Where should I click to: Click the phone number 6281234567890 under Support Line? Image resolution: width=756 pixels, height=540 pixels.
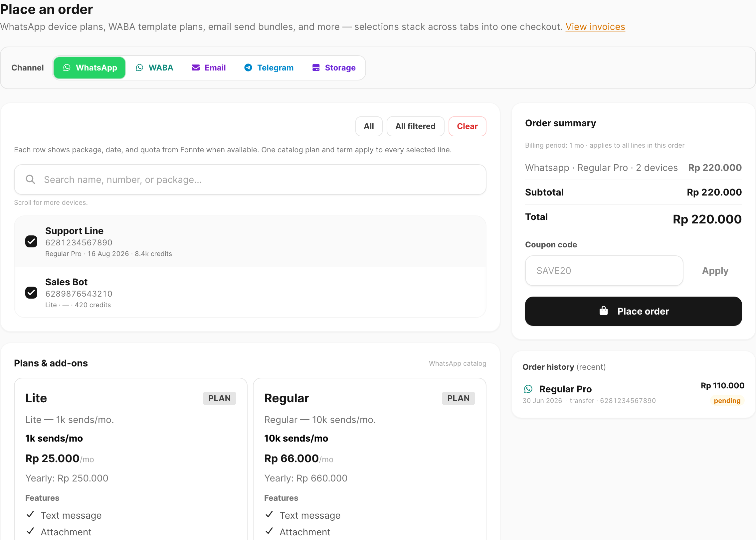(79, 242)
